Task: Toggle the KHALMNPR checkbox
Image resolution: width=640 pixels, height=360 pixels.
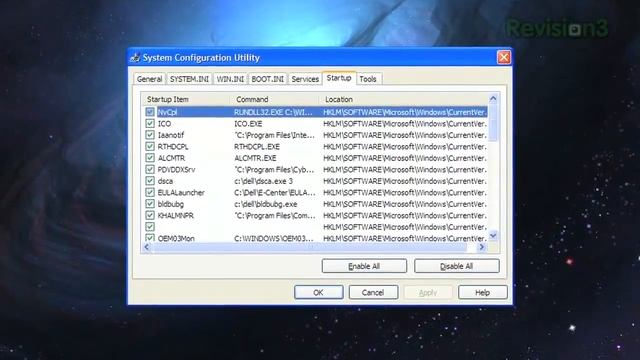Action: click(x=150, y=215)
